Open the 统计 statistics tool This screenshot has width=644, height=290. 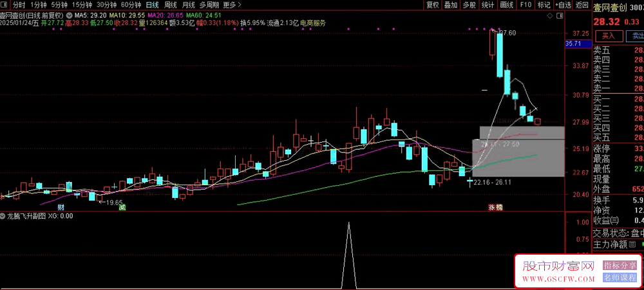click(488, 5)
